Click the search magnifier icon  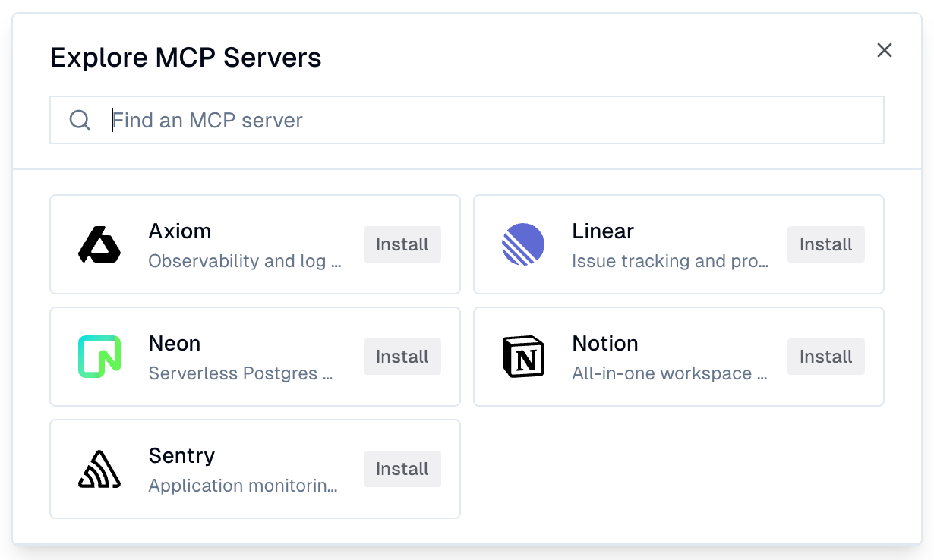(x=79, y=119)
